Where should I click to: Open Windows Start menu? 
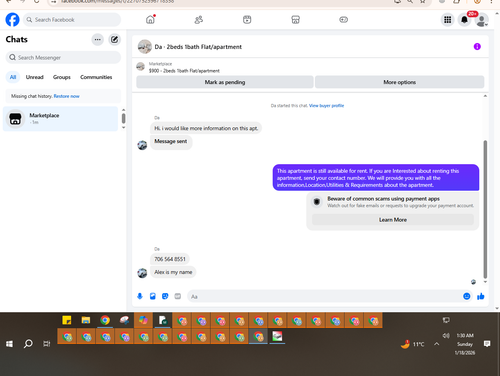pos(9,344)
